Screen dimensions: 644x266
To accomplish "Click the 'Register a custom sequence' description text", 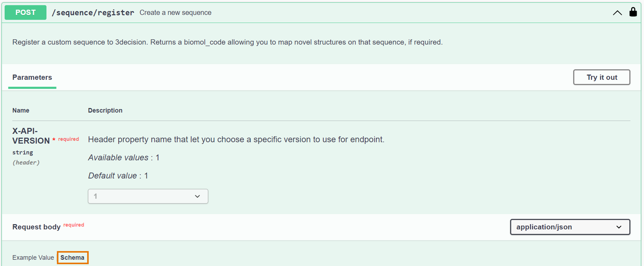I will coord(227,42).
